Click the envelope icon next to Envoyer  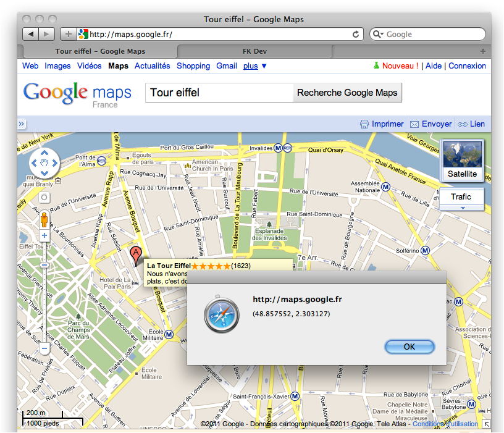coord(414,124)
